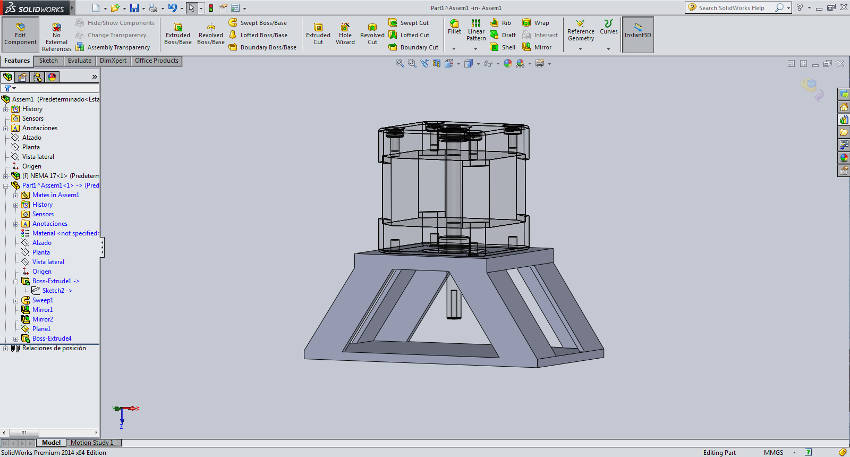Screen dimensions: 850x457
Task: Select the Shell tool
Action: pos(503,47)
